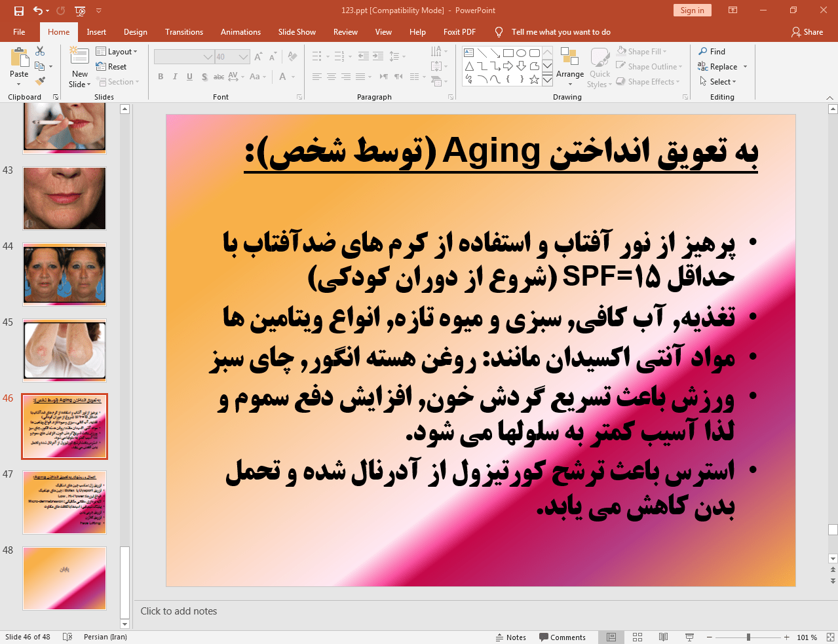This screenshot has height=644, width=838.
Task: Open the Arrange options
Action: pyautogui.click(x=570, y=66)
